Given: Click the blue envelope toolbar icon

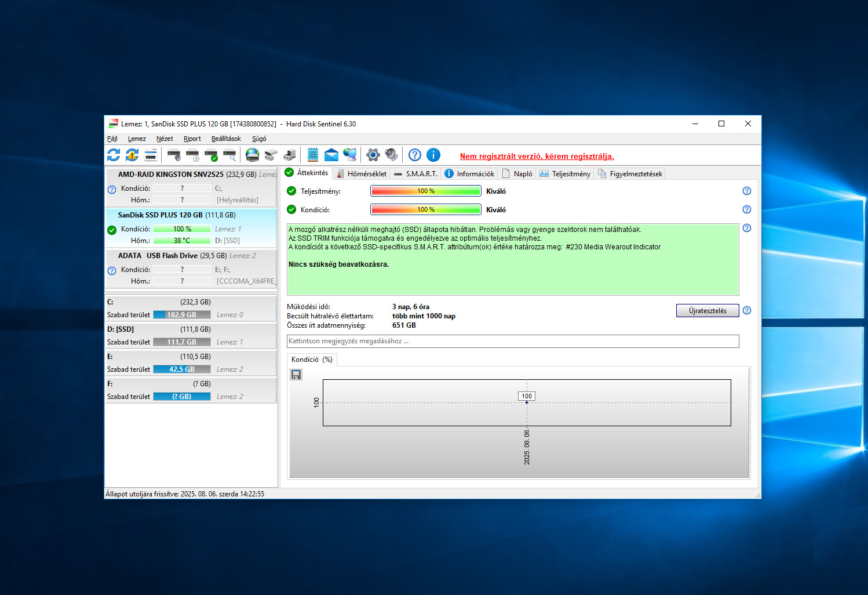Looking at the screenshot, I should click(x=331, y=155).
